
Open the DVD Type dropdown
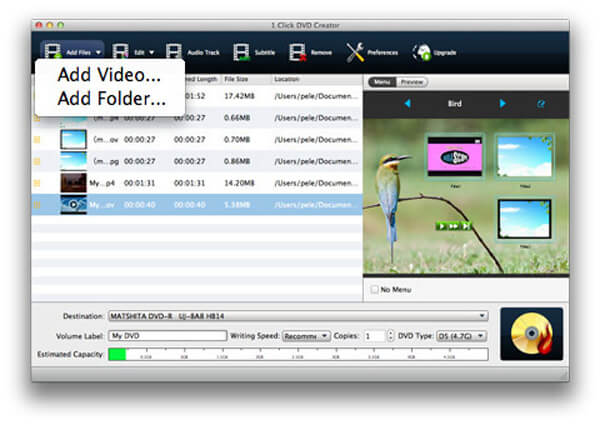pyautogui.click(x=461, y=336)
